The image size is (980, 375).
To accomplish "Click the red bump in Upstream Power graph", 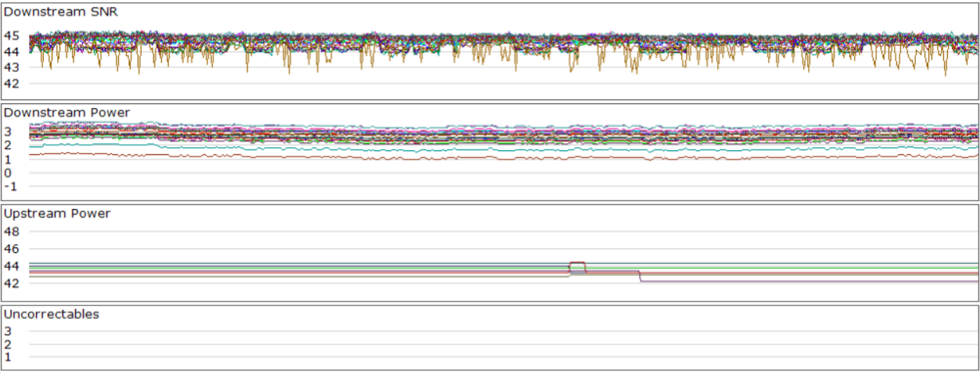I will click(577, 266).
